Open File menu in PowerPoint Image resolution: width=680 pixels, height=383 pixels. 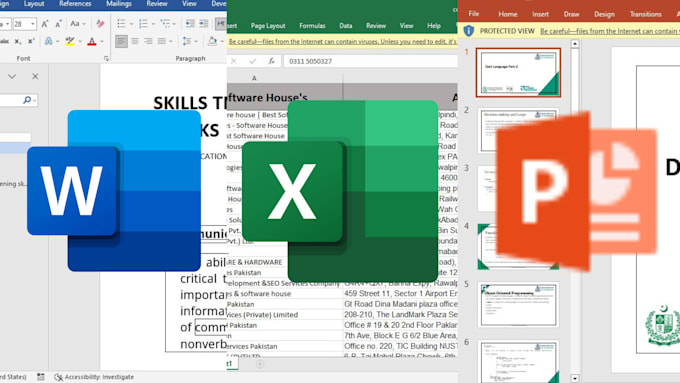[474, 14]
